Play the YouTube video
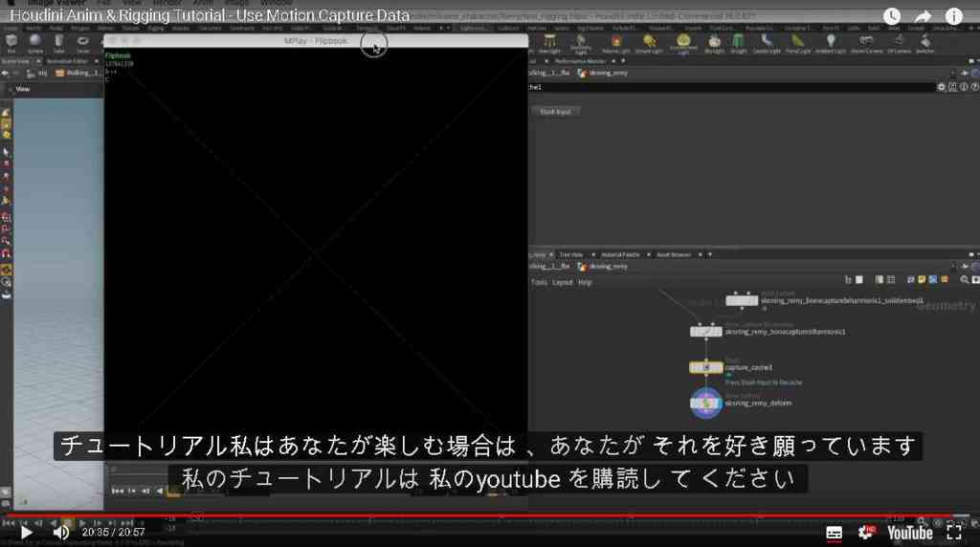The image size is (980, 547). (26, 532)
